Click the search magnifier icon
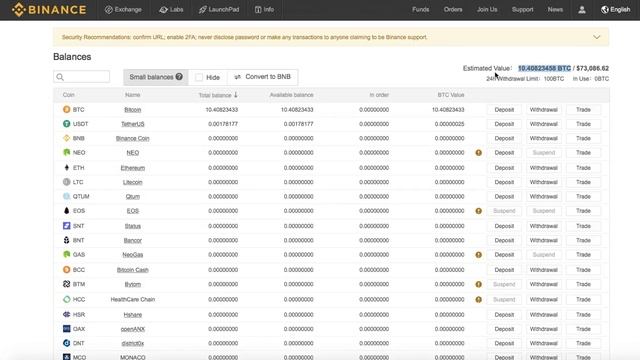Viewport: 640px width, 360px height. click(60, 77)
